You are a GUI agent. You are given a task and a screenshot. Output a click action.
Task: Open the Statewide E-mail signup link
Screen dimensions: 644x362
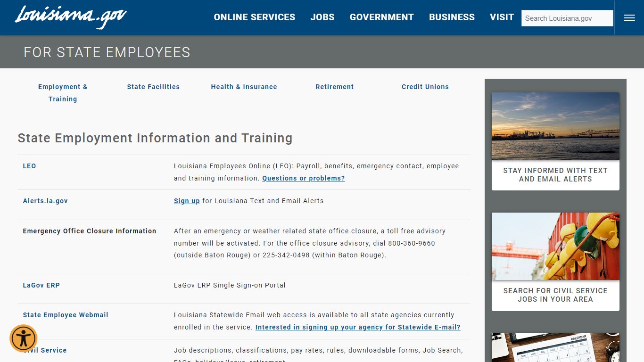point(358,327)
